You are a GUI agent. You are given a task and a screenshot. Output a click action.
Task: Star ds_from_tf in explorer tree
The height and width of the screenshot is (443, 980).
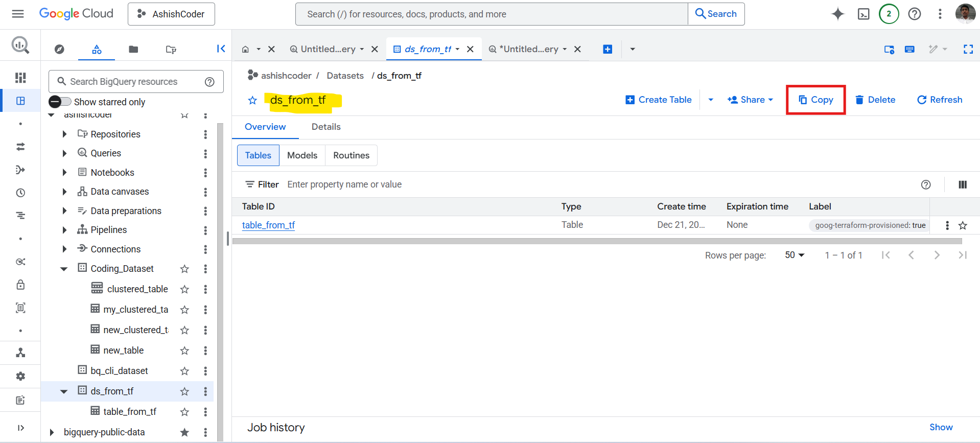click(x=184, y=391)
